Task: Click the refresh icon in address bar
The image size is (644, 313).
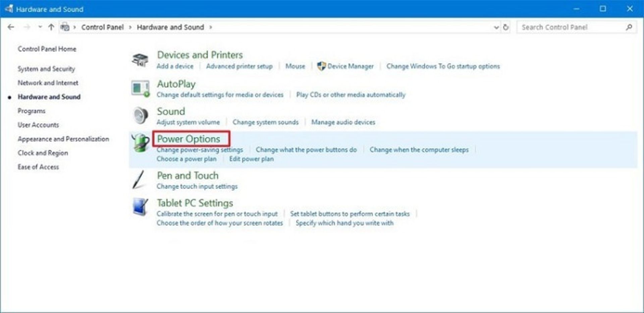Action: point(506,27)
